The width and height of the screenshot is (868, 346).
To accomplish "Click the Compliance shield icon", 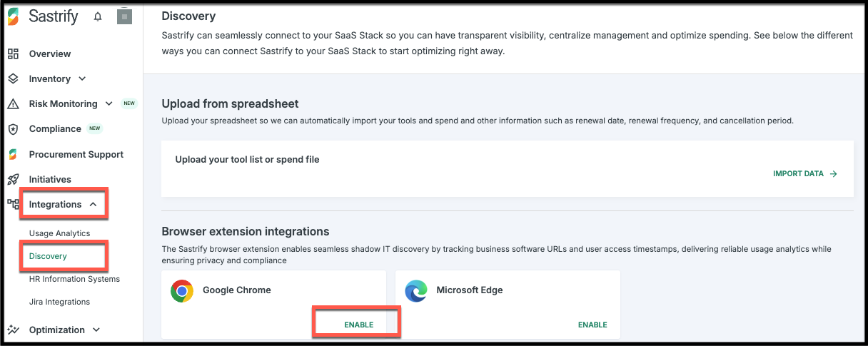I will [13, 129].
